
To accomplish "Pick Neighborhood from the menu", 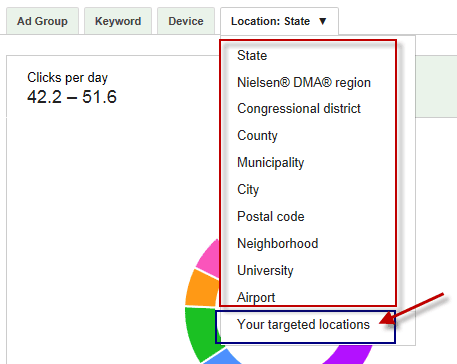I will [x=278, y=243].
